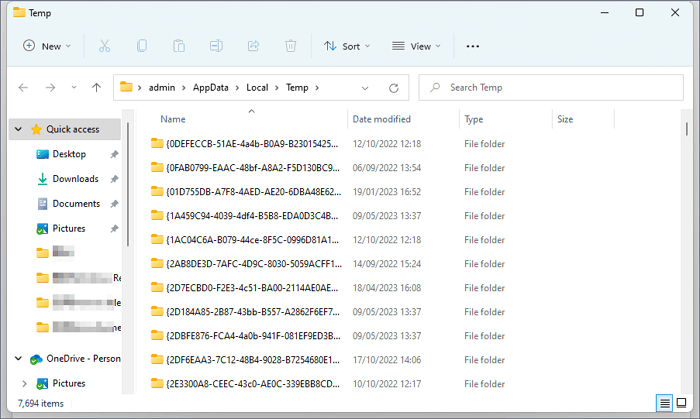
Task: Go forward with the forward arrow
Action: tap(50, 87)
